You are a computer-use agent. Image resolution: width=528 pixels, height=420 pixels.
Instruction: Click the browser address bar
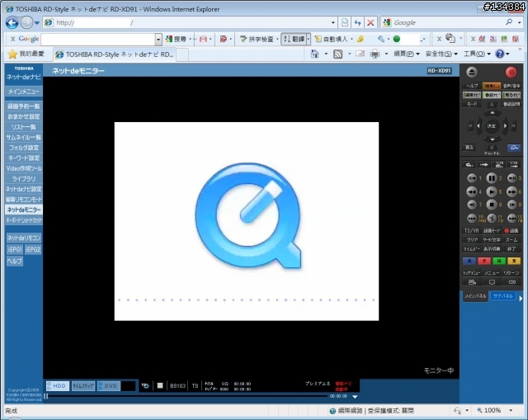point(192,22)
